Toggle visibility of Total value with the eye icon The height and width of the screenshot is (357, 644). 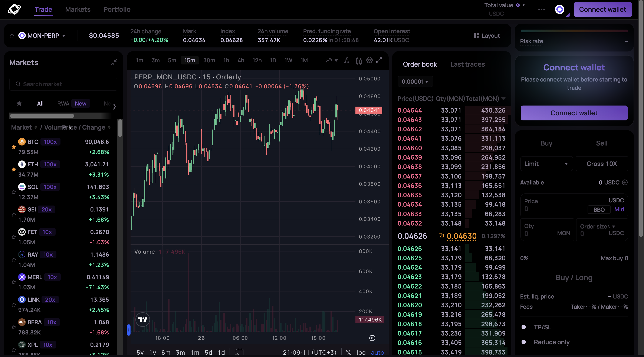pos(517,5)
